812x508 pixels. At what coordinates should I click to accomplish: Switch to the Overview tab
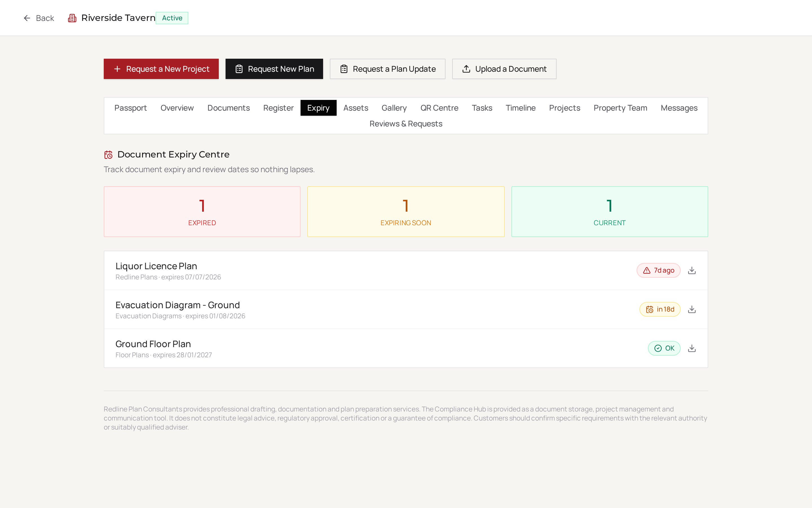point(177,108)
